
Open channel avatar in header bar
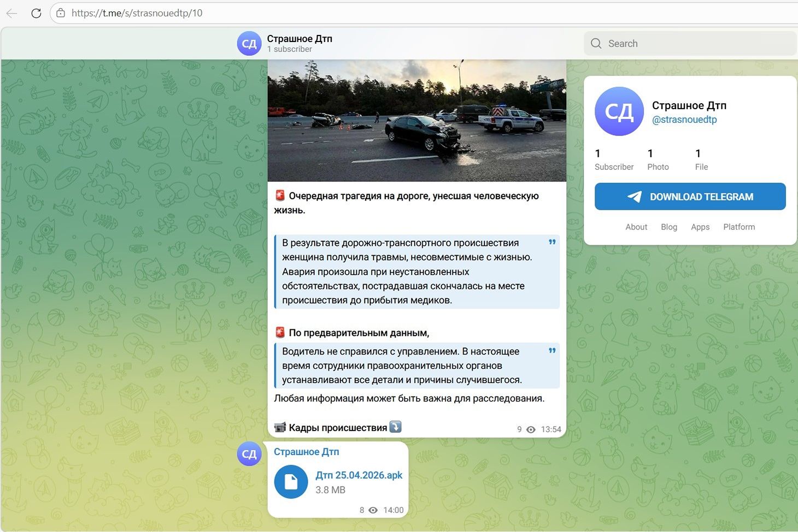point(249,44)
